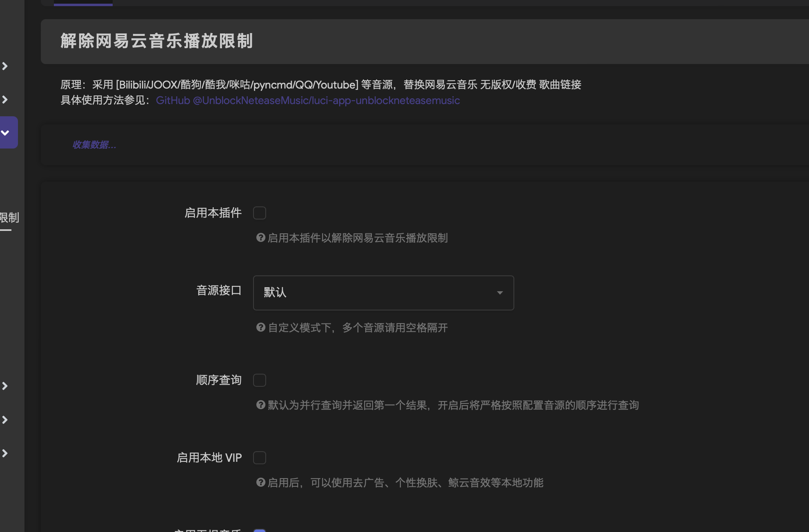Viewport: 809px width, 532px height.
Task: Expand the first sidebar chevron item
Action: [x=5, y=66]
